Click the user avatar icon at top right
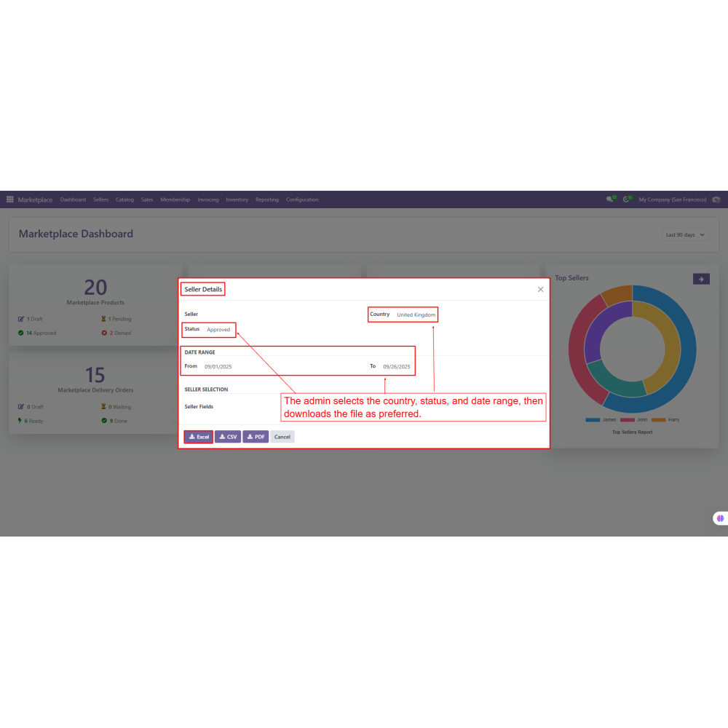728x728 pixels. click(x=716, y=199)
